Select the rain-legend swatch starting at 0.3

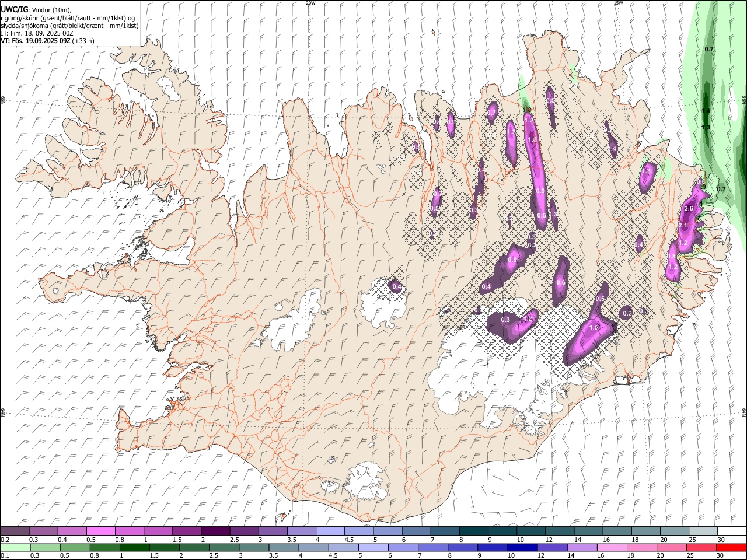[45, 547]
